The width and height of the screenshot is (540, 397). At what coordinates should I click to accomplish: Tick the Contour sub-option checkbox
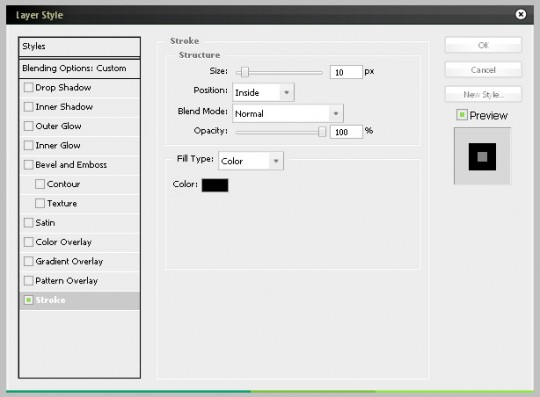(40, 184)
